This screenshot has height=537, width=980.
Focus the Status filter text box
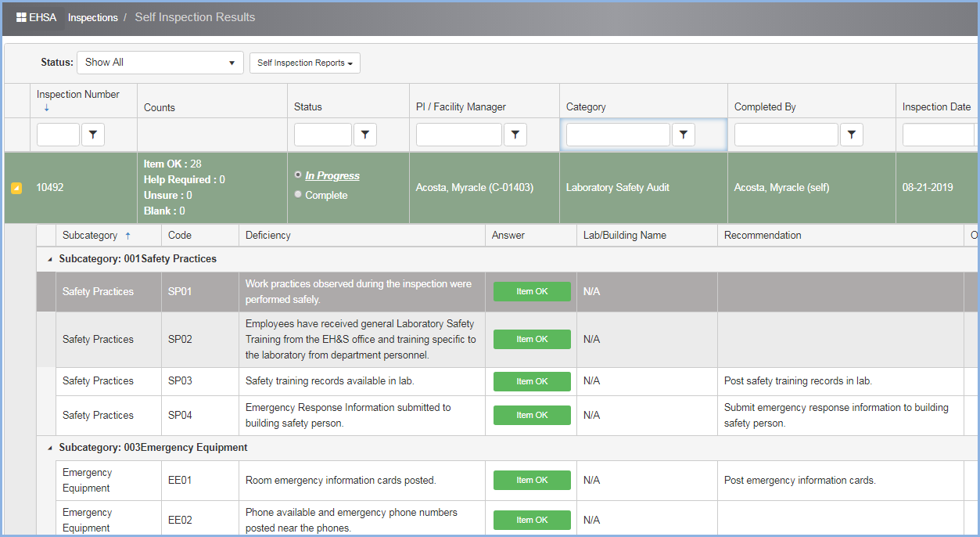click(323, 135)
